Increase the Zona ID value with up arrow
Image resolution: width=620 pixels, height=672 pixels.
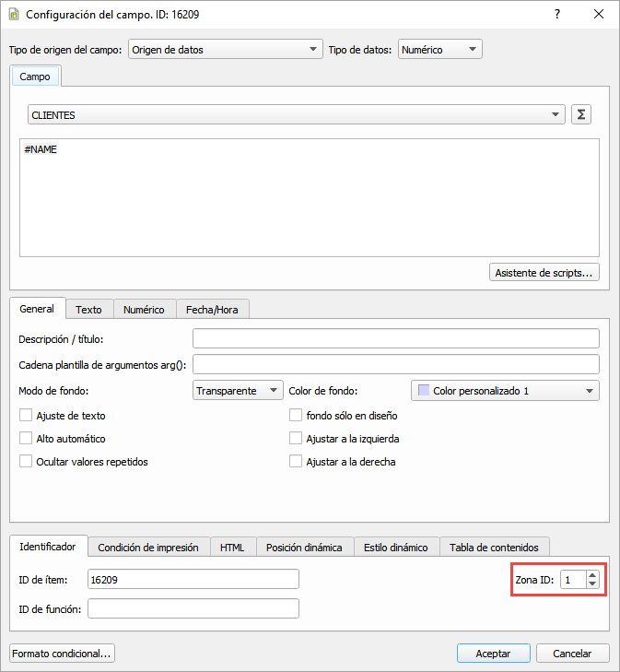[x=592, y=575]
